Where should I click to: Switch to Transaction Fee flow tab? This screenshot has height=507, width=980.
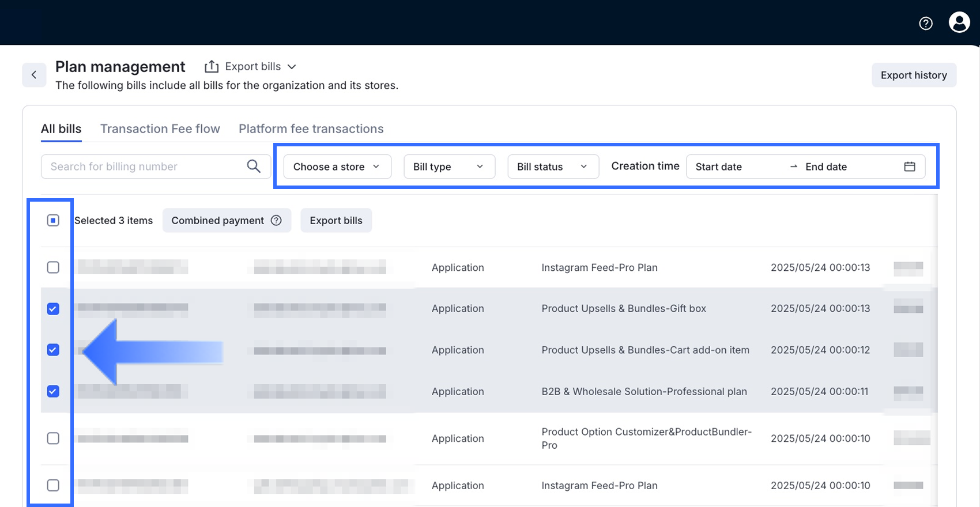(x=160, y=129)
